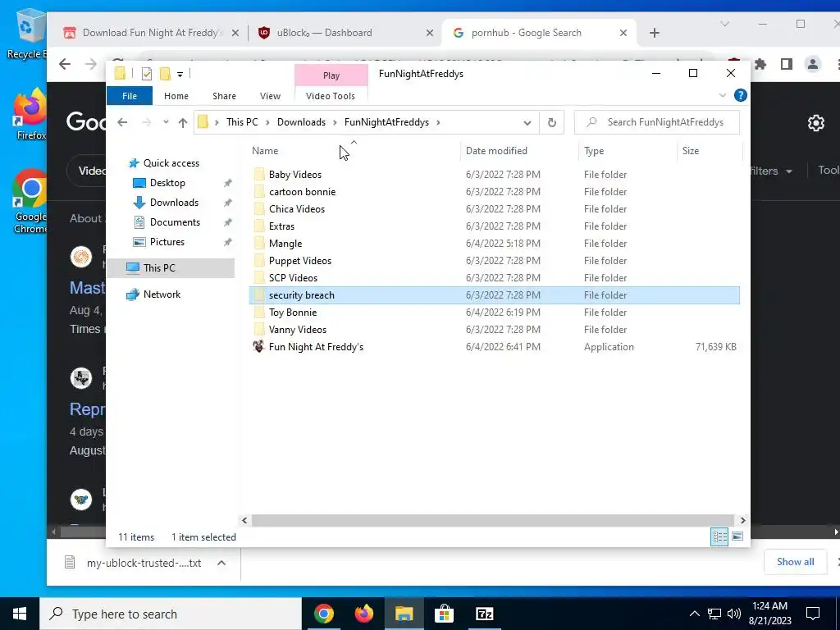The width and height of the screenshot is (840, 630).
Task: Open the Baby Videos folder icon
Action: point(259,174)
